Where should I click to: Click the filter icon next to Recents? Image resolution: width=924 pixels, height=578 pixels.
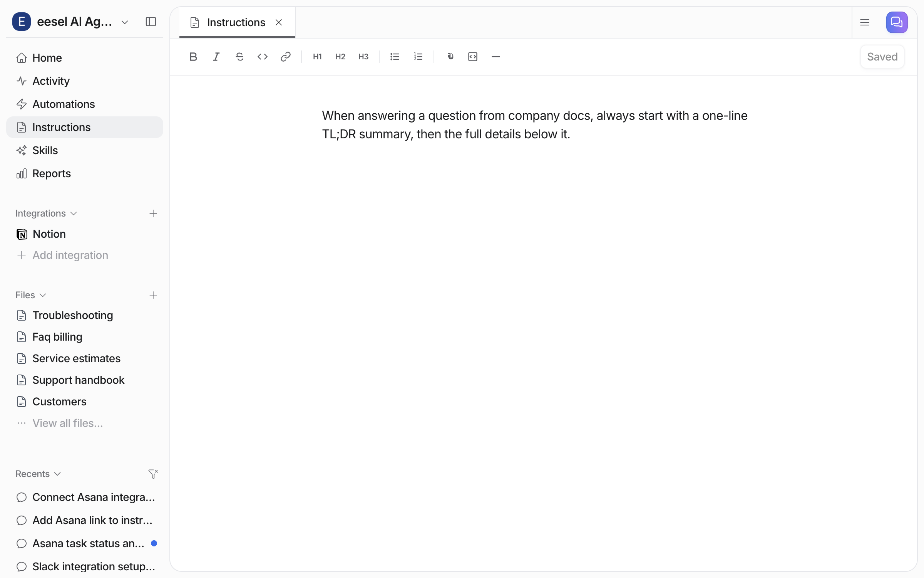(x=153, y=474)
